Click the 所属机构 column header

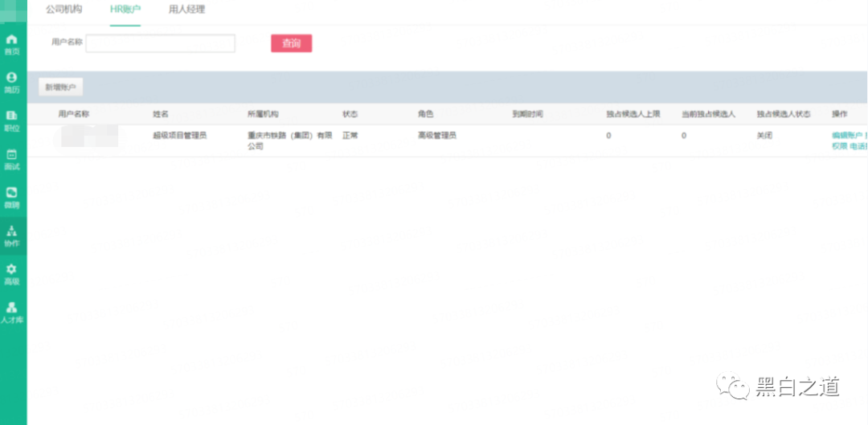263,114
